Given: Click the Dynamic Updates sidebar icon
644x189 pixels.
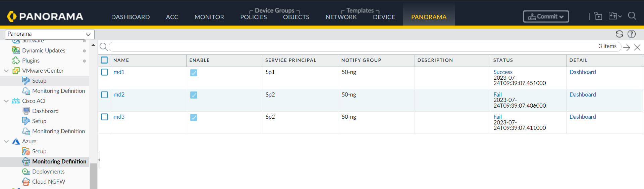Looking at the screenshot, I should (16, 50).
